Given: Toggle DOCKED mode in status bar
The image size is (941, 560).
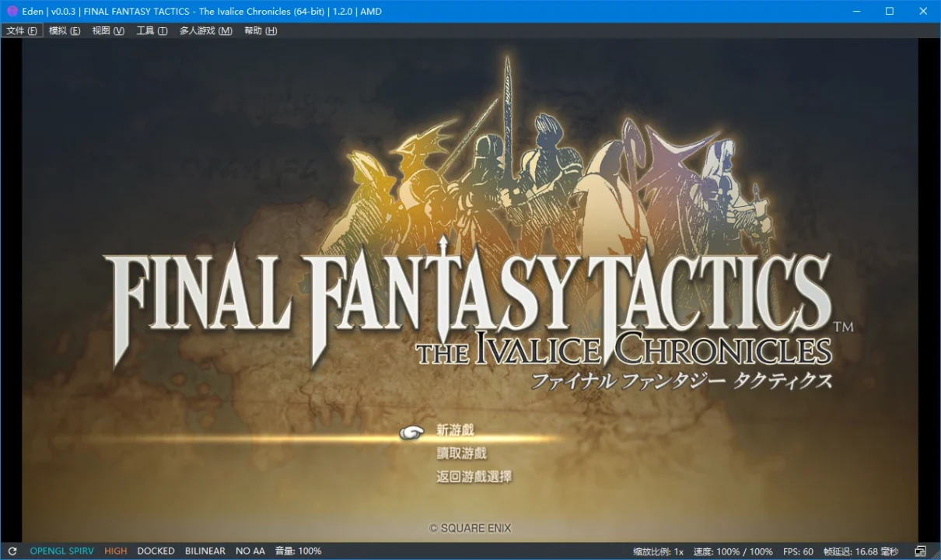Looking at the screenshot, I should (156, 551).
